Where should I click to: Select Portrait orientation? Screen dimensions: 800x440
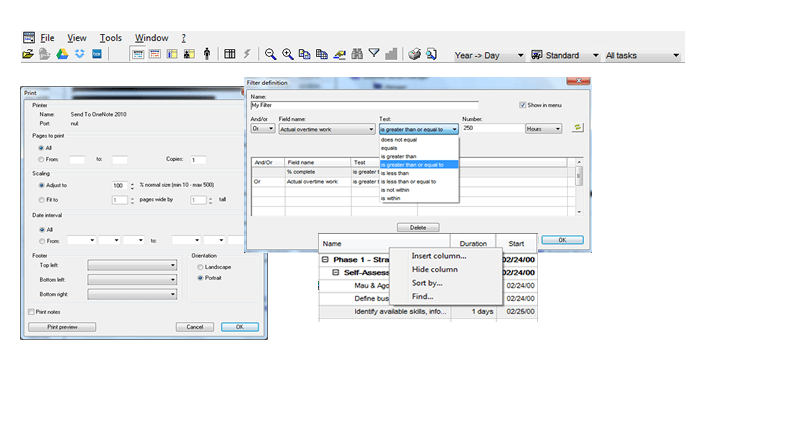[200, 278]
